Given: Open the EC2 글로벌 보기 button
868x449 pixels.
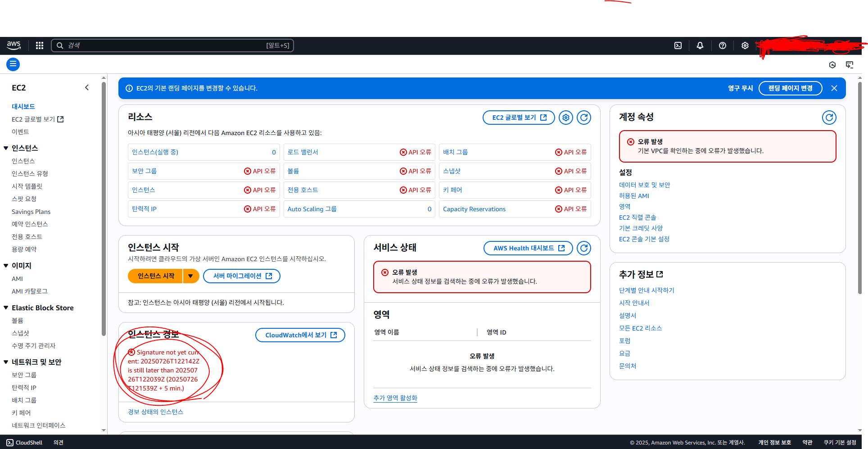Looking at the screenshot, I should 519,118.
